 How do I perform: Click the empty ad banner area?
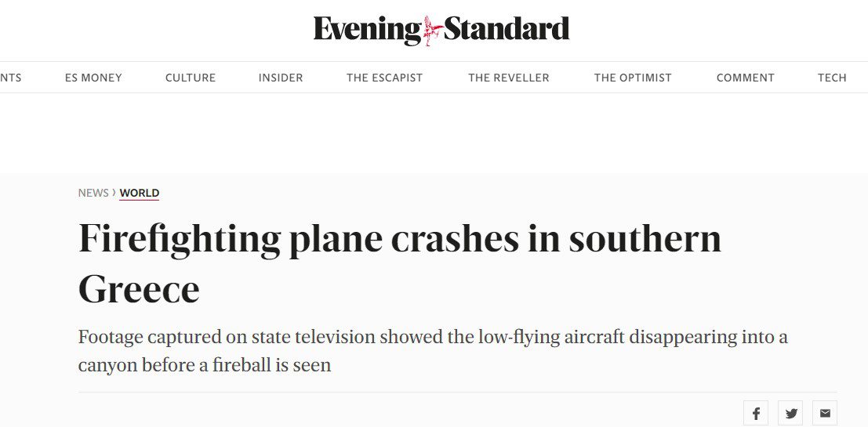434,133
